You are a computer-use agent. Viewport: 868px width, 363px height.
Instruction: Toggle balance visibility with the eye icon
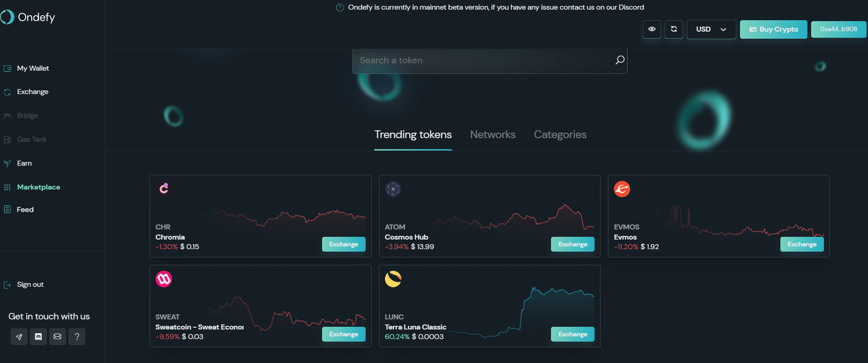[x=651, y=29]
